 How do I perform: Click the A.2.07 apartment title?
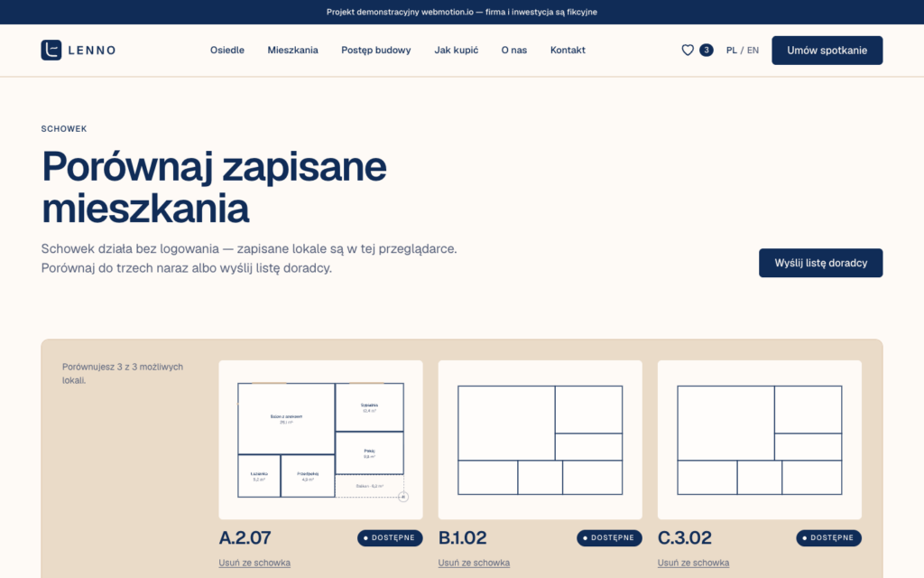(x=245, y=538)
